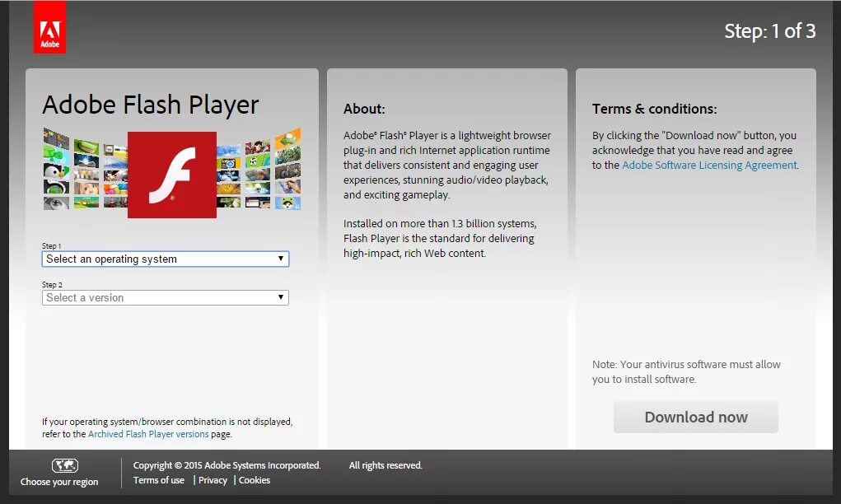Click the Step 1 label

(52, 246)
